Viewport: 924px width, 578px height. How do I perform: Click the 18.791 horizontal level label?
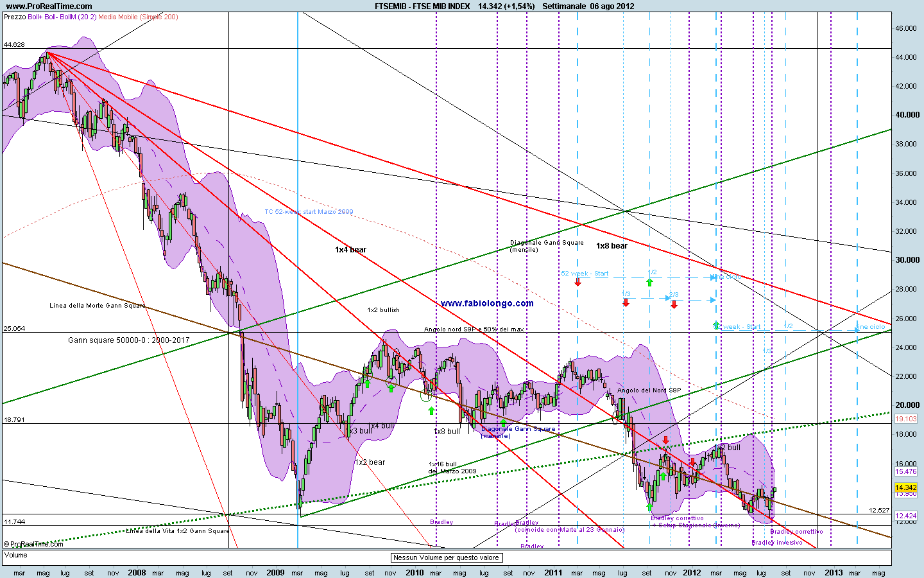14,419
